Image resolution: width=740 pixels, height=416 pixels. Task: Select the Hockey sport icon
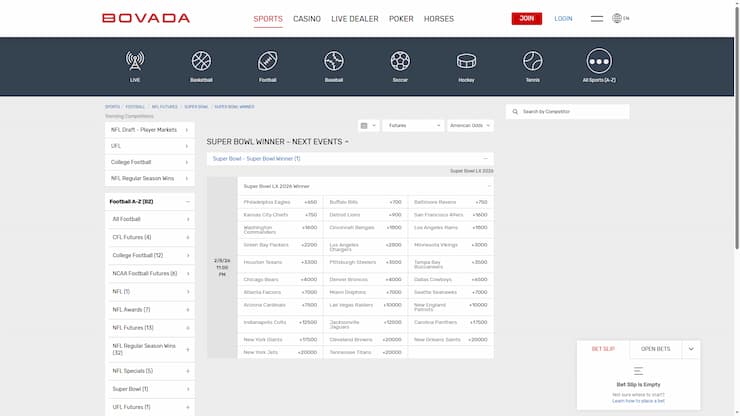(x=466, y=62)
